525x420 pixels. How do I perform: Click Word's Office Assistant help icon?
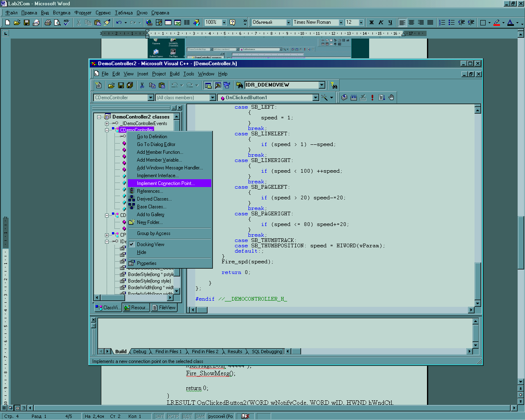pos(233,23)
